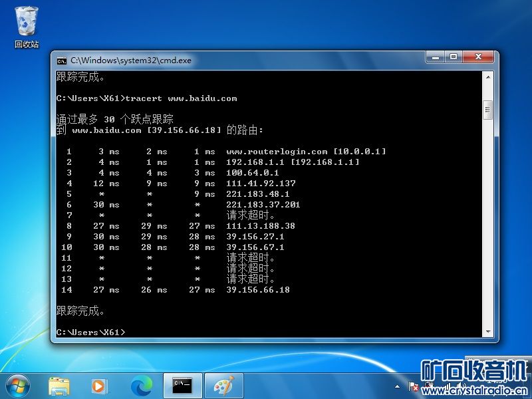Click the address '221.183.37.201'

pos(263,205)
